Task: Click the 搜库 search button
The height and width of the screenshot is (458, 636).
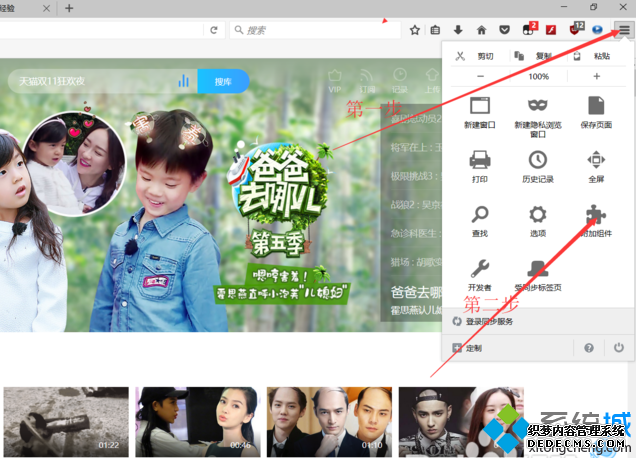Action: pos(223,81)
